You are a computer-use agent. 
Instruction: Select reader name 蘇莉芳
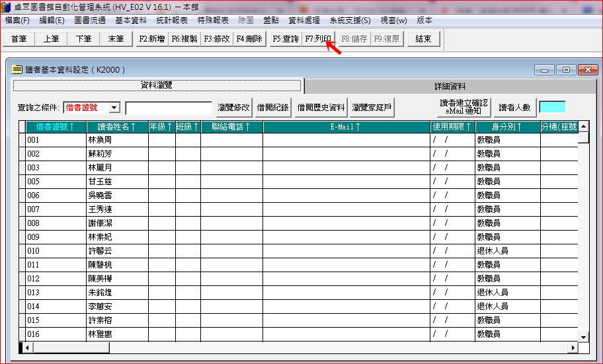100,154
